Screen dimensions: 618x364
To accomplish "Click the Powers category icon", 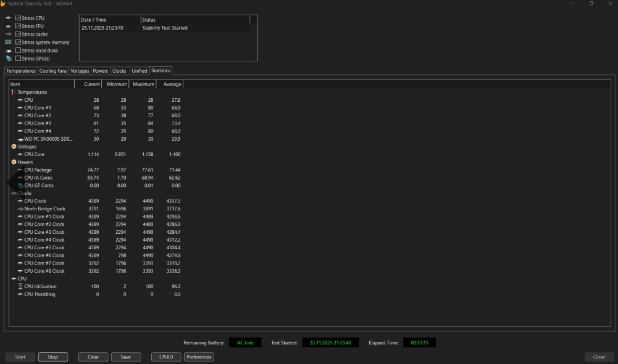I will [x=14, y=162].
